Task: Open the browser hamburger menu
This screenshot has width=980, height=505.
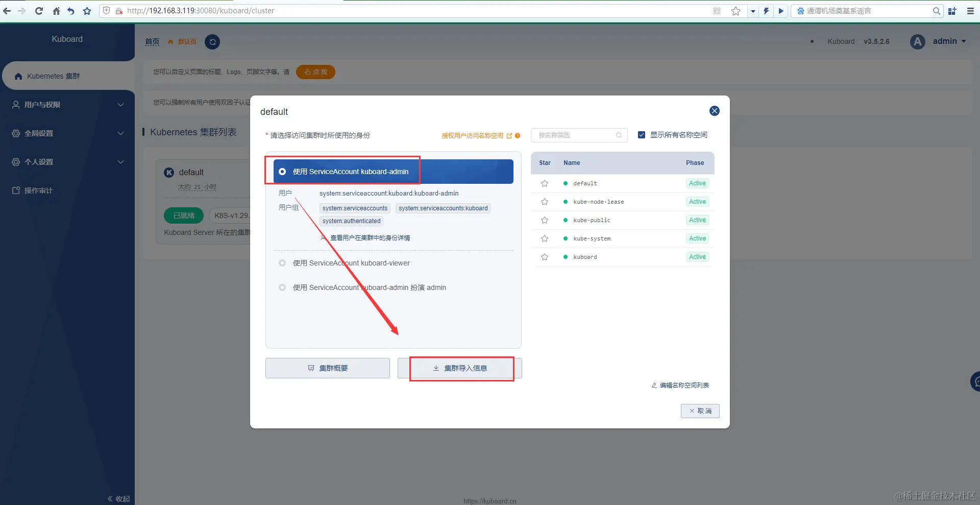Action: tap(970, 11)
